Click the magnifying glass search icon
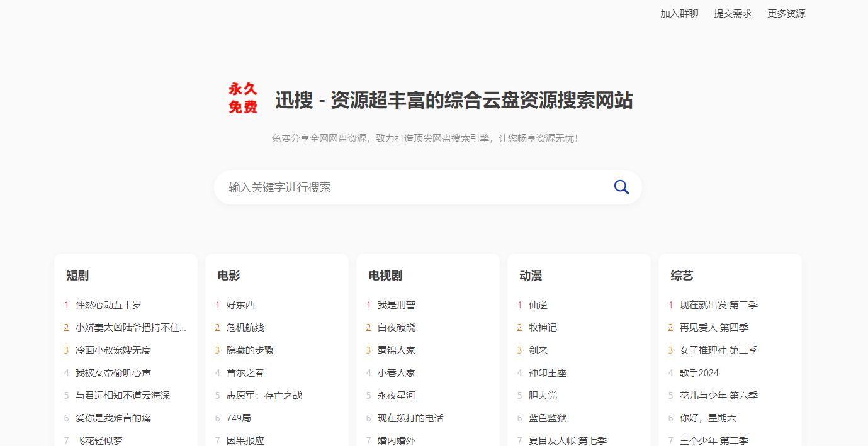The image size is (868, 446). point(621,187)
